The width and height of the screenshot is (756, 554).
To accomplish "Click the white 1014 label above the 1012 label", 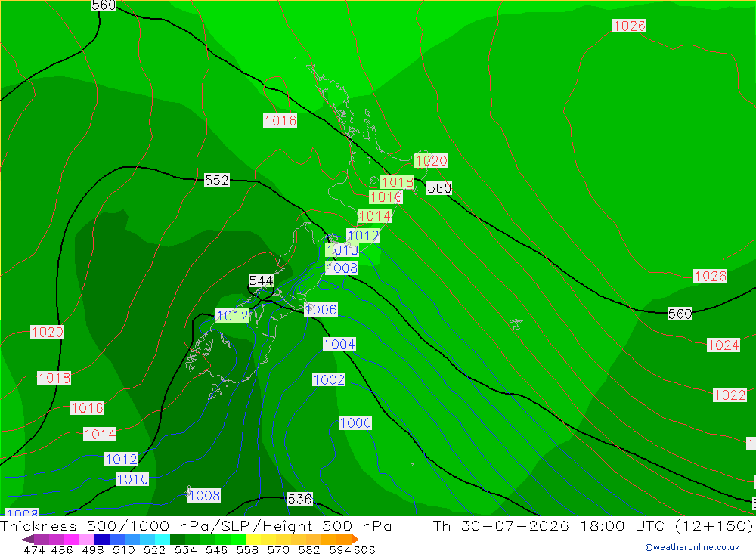I will pyautogui.click(x=100, y=435).
